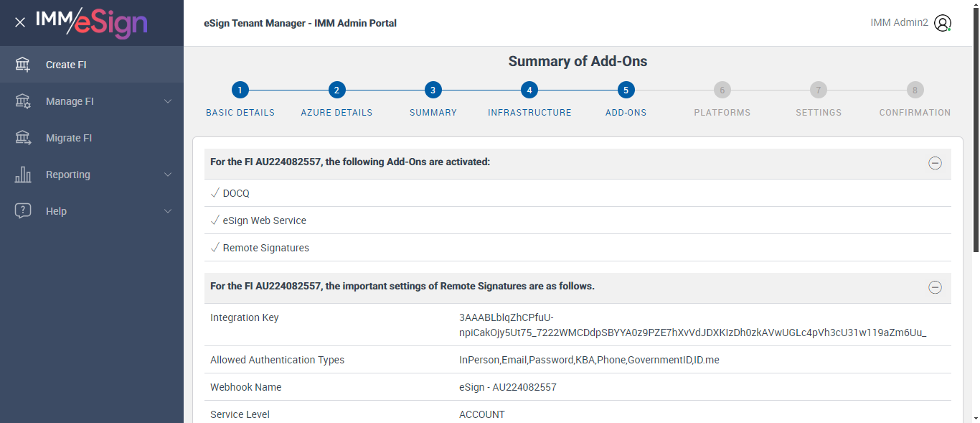This screenshot has width=980, height=423.
Task: Jump to step 2 Azure Details
Action: pyautogui.click(x=336, y=90)
